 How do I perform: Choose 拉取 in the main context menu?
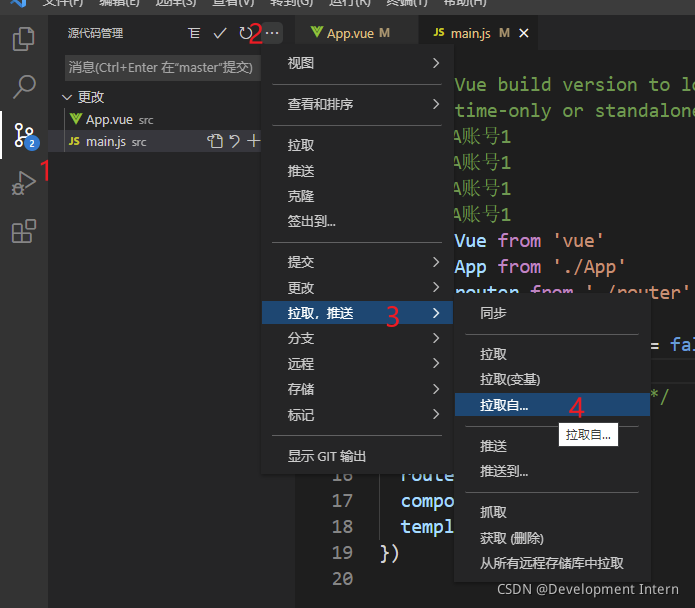357,145
